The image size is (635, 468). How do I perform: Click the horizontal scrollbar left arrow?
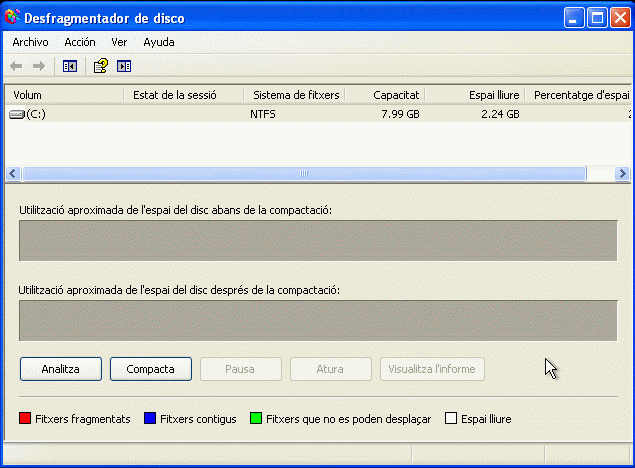[13, 173]
